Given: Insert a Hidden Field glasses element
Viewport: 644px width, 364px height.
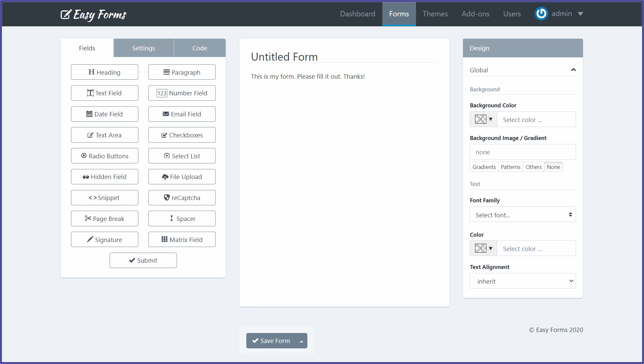Looking at the screenshot, I should (104, 177).
